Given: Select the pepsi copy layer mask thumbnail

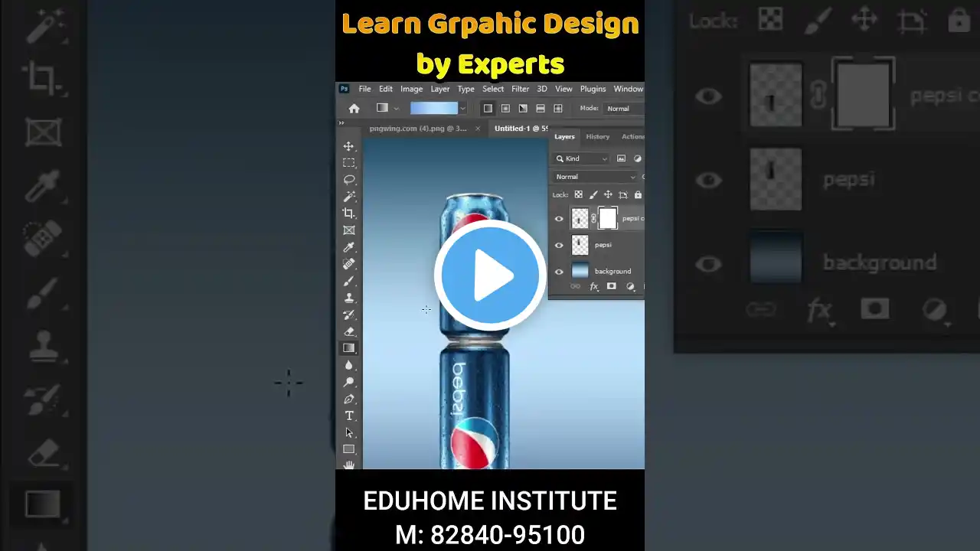Looking at the screenshot, I should point(608,219).
